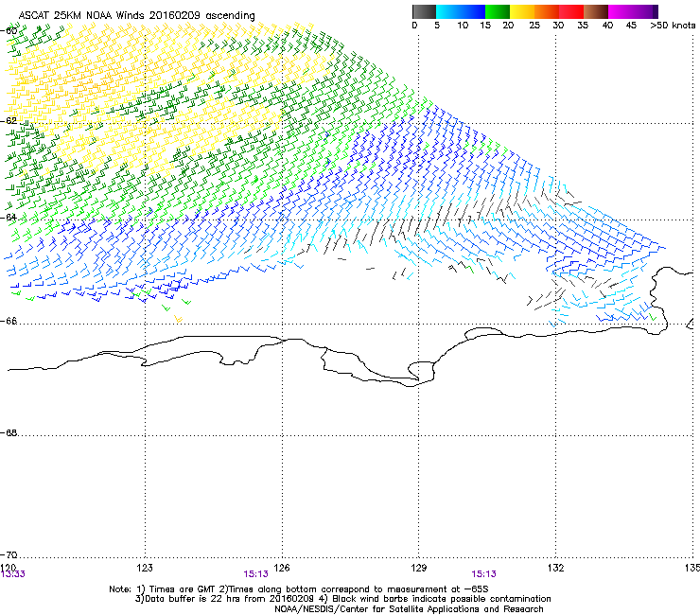Click the '0' legend scale label
The image size is (700, 615).
click(414, 26)
